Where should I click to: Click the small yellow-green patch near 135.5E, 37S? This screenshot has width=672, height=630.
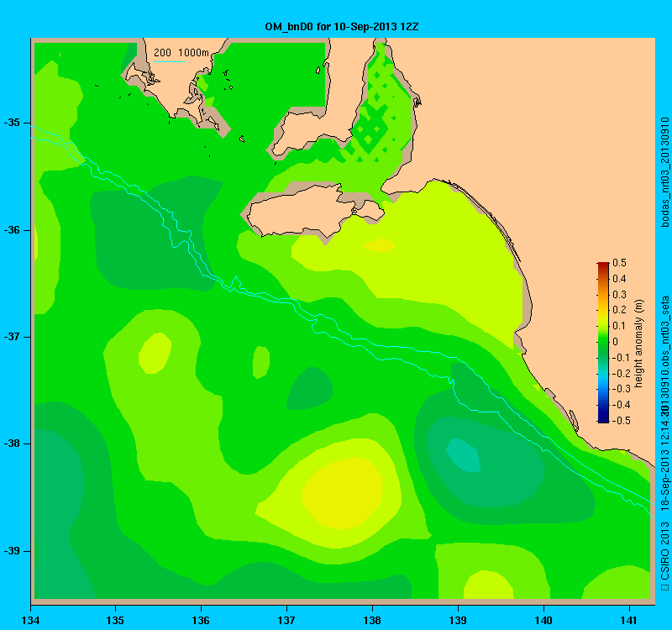click(155, 353)
